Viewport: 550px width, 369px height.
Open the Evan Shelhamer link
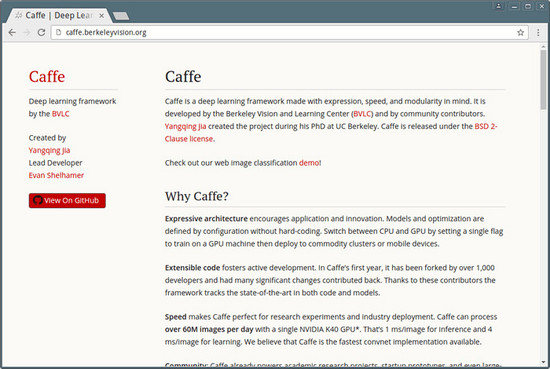click(56, 175)
